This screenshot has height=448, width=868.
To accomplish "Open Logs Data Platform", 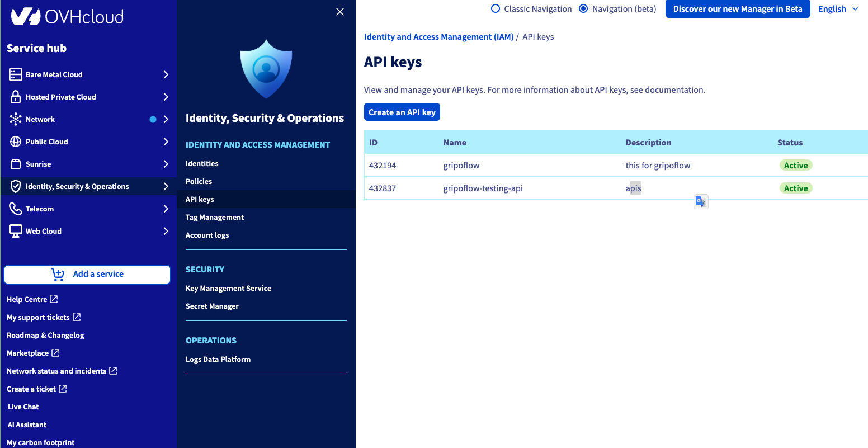I will (218, 359).
